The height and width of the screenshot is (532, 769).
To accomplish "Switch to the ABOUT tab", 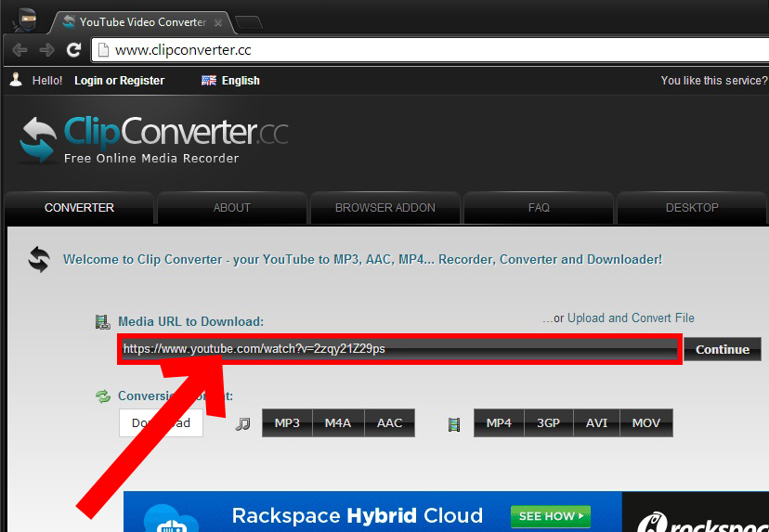I will point(231,208).
